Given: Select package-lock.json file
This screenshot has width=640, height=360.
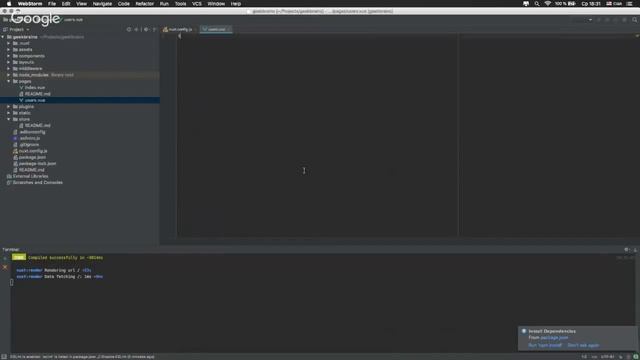Looking at the screenshot, I should click(x=37, y=164).
